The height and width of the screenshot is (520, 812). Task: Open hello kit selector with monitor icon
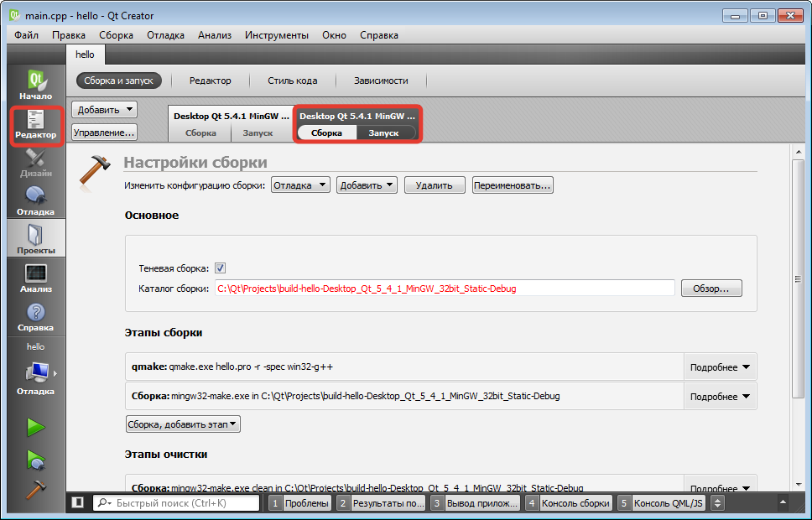(36, 373)
